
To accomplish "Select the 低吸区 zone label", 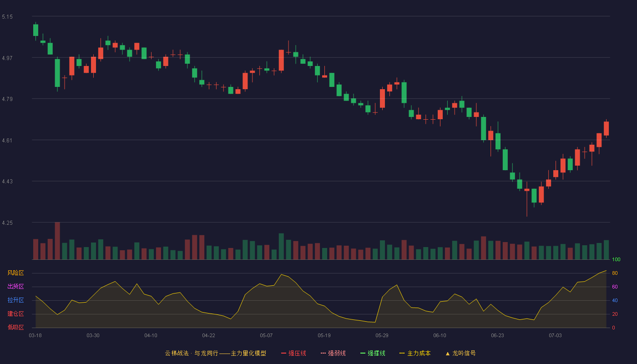I will (15, 327).
